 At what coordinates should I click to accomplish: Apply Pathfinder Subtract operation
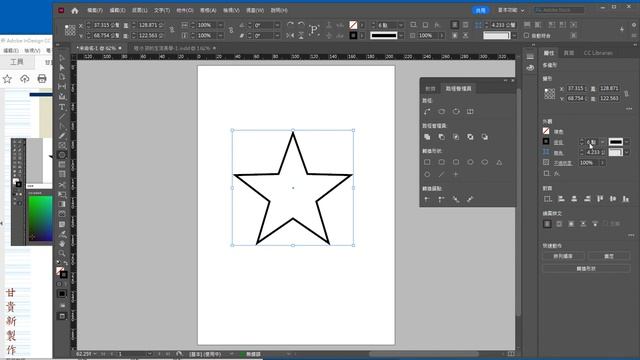(x=442, y=137)
